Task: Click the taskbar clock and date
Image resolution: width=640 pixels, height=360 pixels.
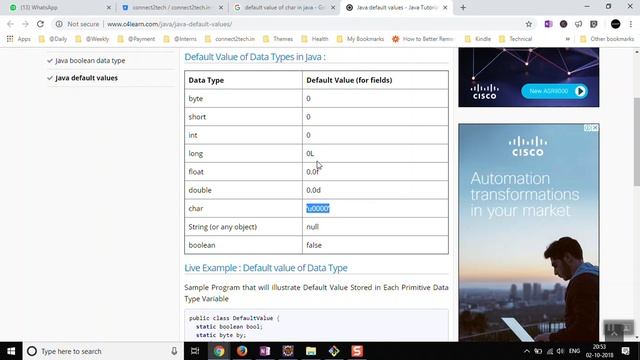Action: [x=599, y=351]
